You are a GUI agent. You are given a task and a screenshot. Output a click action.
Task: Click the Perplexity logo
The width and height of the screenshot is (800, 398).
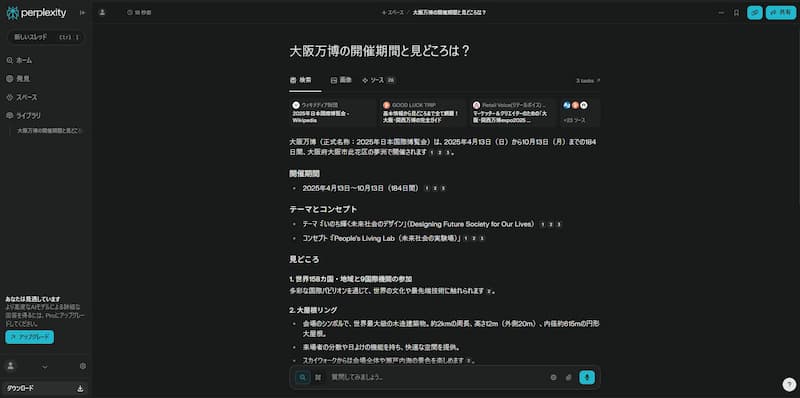click(36, 13)
